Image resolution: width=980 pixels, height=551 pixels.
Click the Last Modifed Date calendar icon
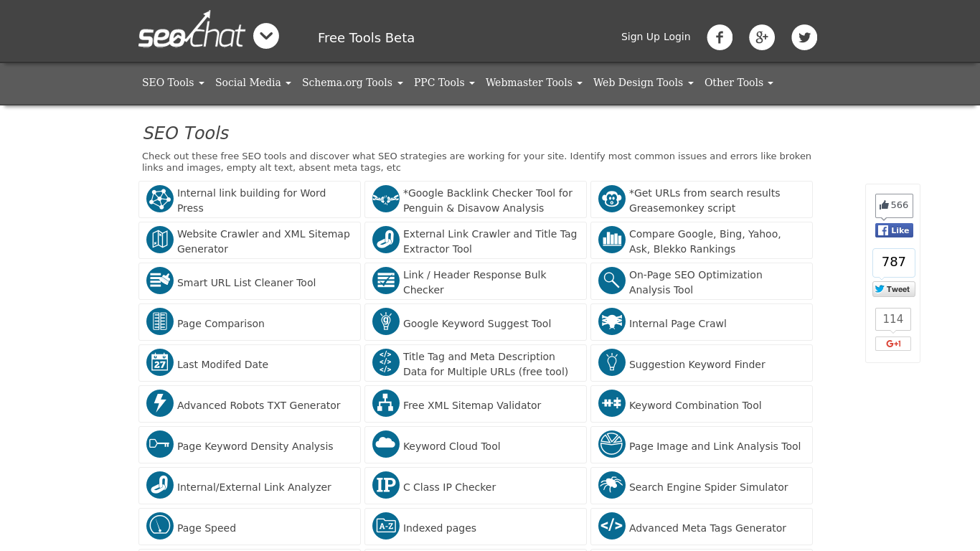tap(160, 362)
